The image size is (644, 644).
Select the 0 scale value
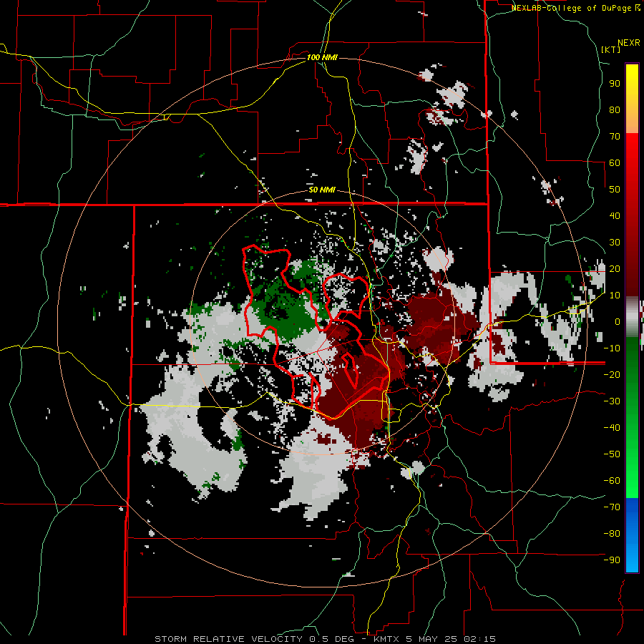coord(618,322)
